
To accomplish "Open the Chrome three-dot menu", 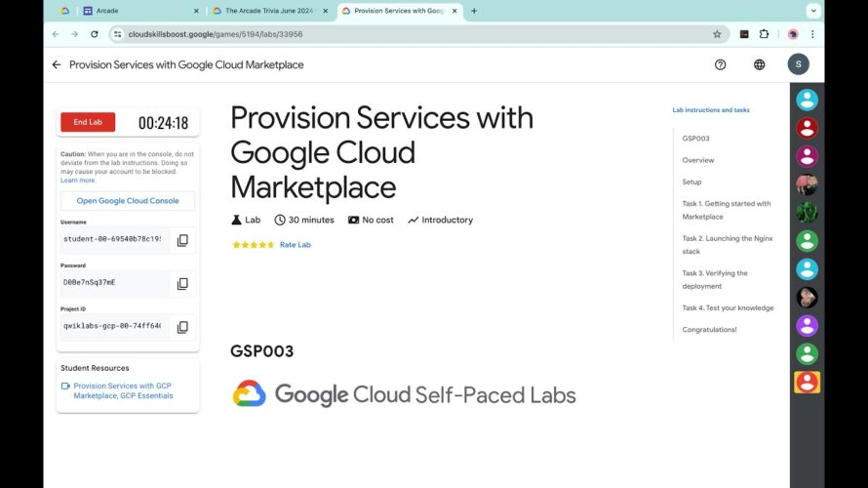I will (x=812, y=34).
